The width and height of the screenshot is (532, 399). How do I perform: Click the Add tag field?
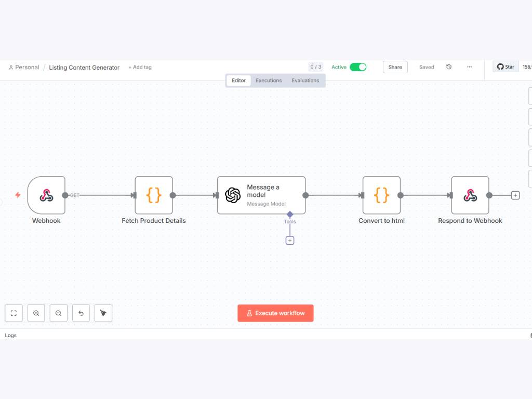140,68
